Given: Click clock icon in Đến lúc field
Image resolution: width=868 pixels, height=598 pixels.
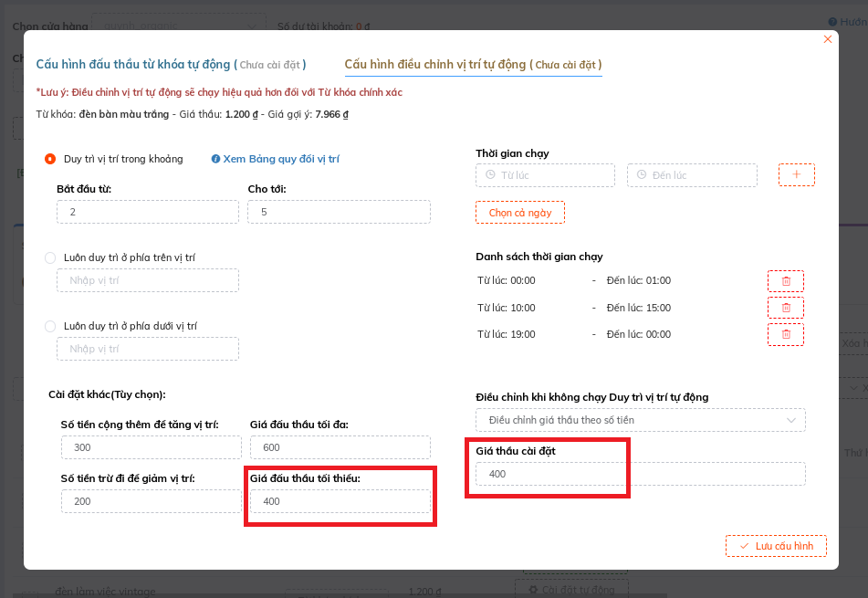Looking at the screenshot, I should point(643,175).
